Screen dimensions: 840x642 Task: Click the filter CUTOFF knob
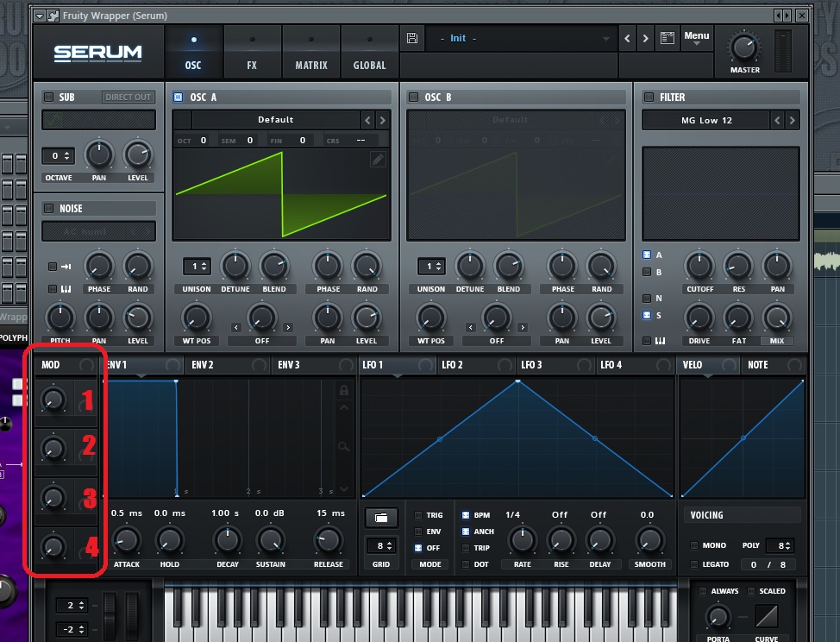coord(699,266)
